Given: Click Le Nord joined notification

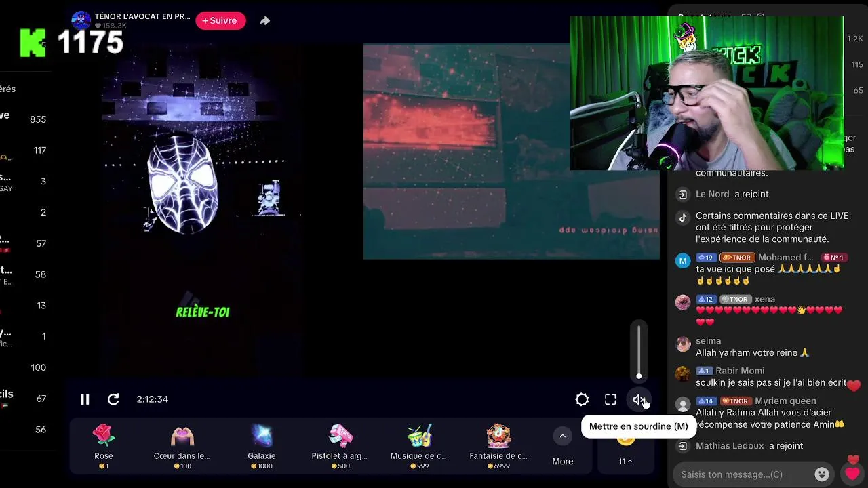Looking at the screenshot, I should [x=732, y=194].
